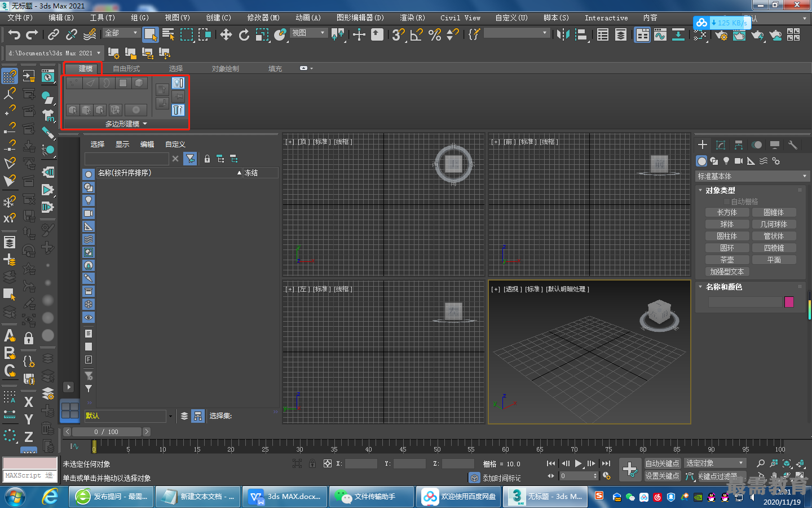
Task: Click the 圆柱体 cylinder button
Action: (727, 236)
